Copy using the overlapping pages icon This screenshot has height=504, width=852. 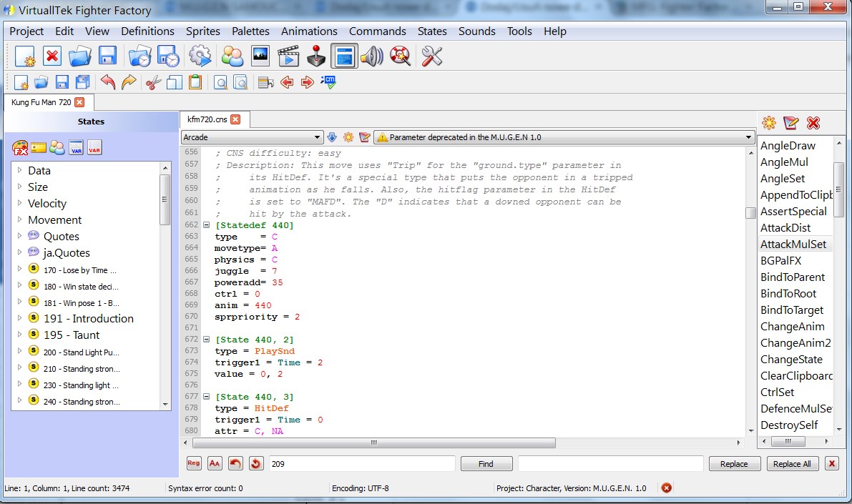tap(175, 82)
